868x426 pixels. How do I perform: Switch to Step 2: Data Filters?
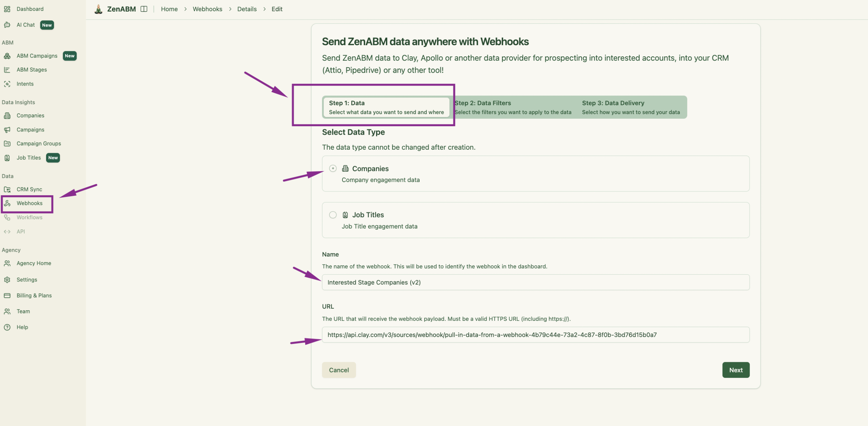[x=512, y=107]
